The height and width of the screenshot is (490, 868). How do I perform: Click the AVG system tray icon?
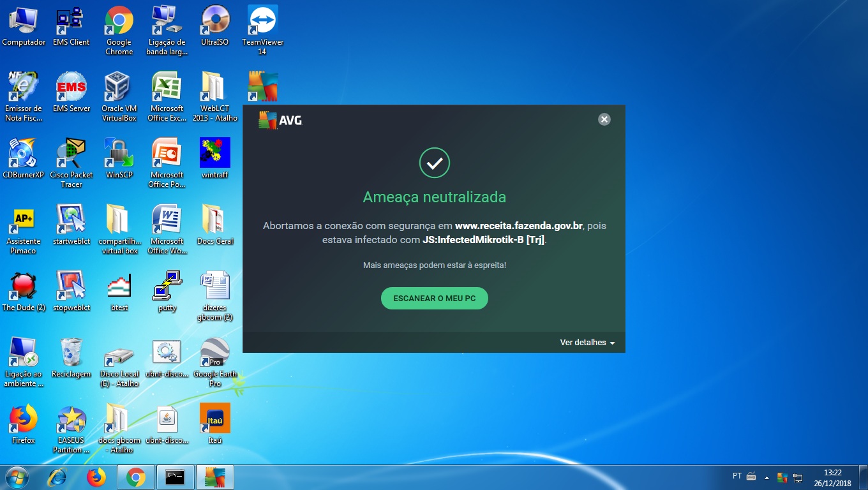[782, 477]
